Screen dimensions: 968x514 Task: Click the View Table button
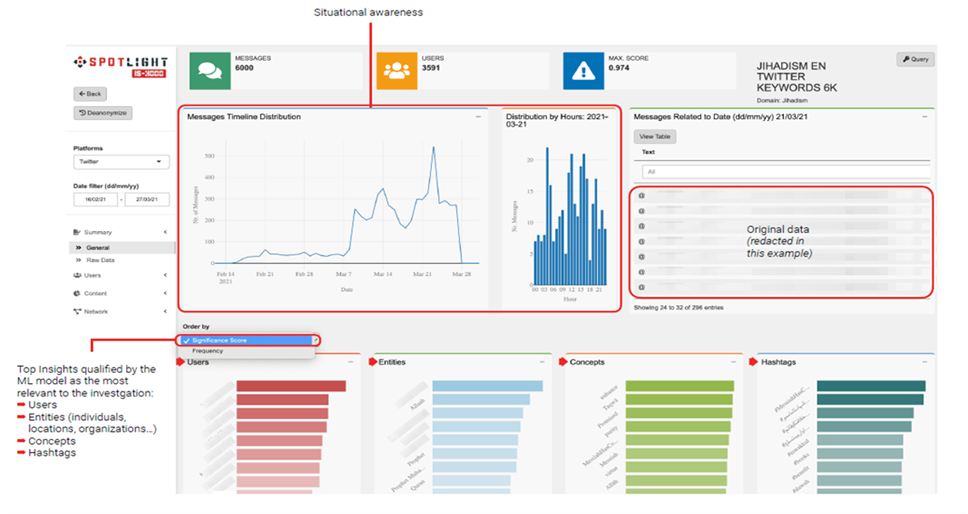(654, 136)
